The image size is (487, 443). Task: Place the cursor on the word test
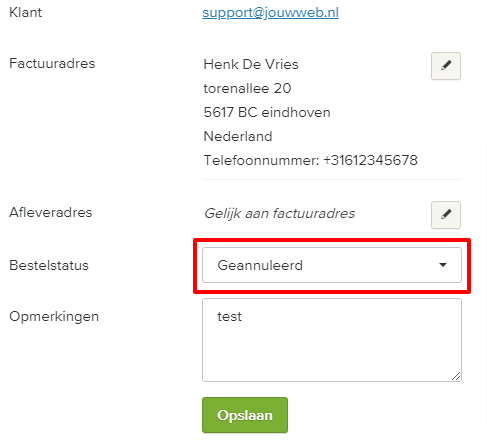pyautogui.click(x=229, y=316)
